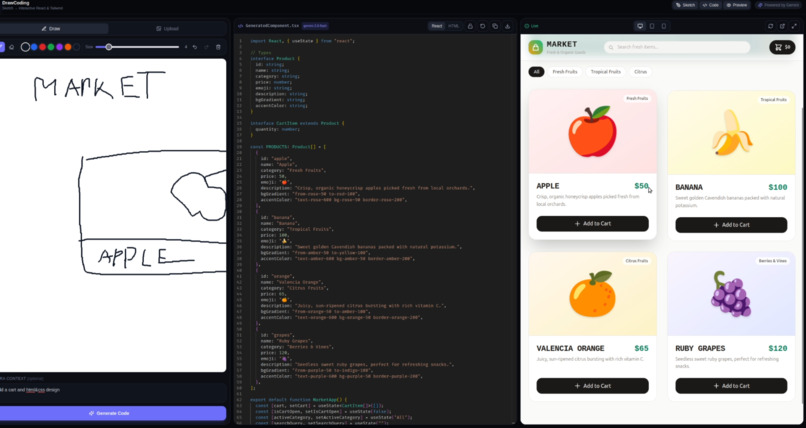Open the Preview view
The height and width of the screenshot is (428, 806).
(x=737, y=5)
